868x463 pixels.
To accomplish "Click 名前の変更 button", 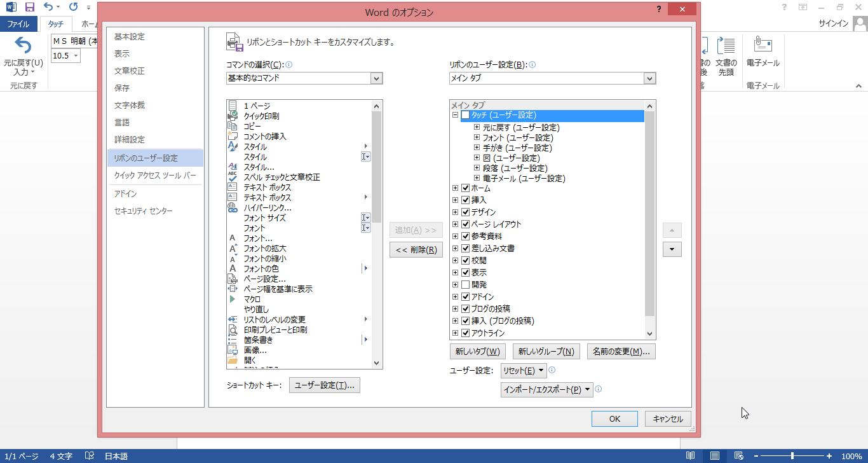I will pyautogui.click(x=621, y=351).
